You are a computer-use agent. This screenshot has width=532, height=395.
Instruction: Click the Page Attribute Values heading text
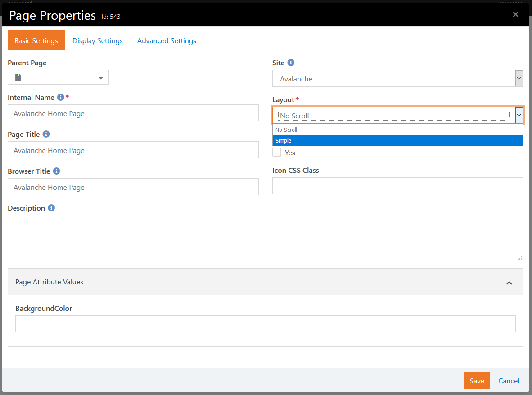coord(49,282)
